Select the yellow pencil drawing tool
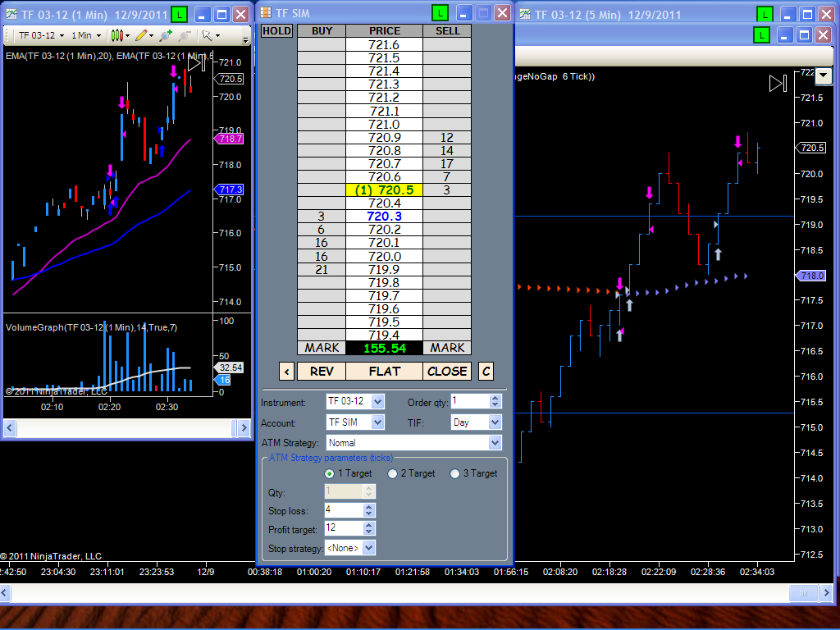This screenshot has height=630, width=840. coord(141,35)
